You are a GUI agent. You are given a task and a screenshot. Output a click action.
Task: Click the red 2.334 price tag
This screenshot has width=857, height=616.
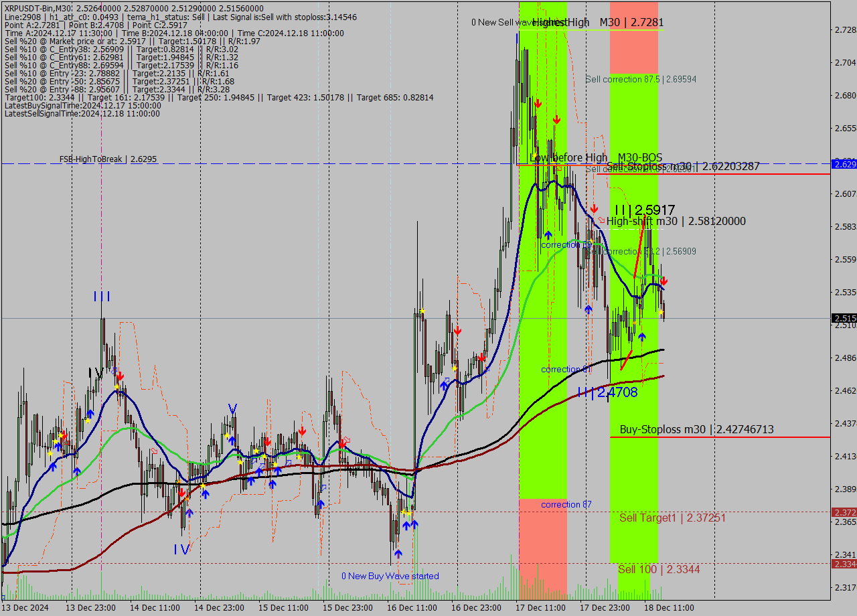(x=844, y=564)
